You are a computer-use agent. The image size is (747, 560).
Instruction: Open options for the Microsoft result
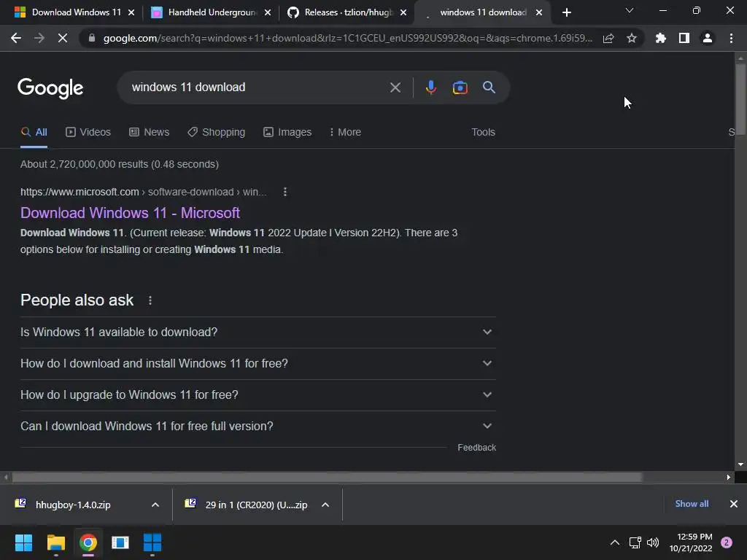[x=285, y=192]
